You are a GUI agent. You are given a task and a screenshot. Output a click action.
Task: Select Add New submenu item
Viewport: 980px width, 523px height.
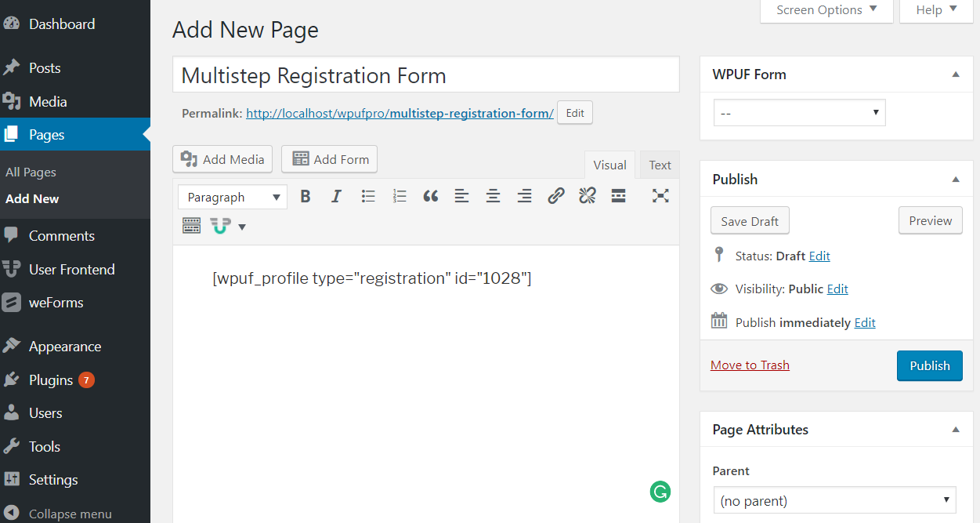click(32, 199)
